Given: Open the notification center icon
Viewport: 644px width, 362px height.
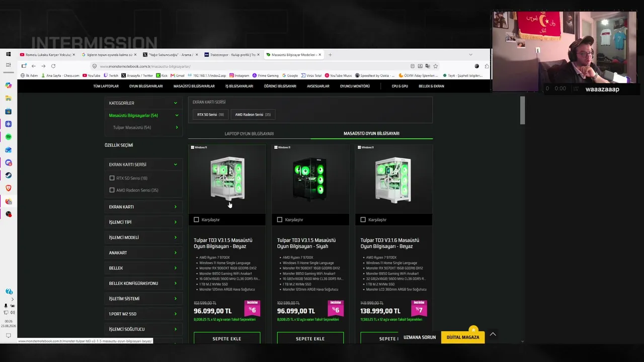Looking at the screenshot, I should pos(9,335).
